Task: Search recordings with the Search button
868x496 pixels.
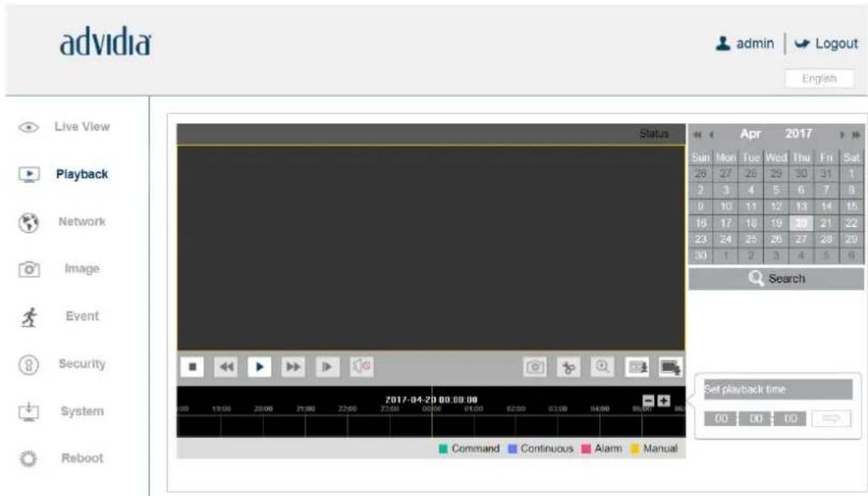Action: coord(776,278)
